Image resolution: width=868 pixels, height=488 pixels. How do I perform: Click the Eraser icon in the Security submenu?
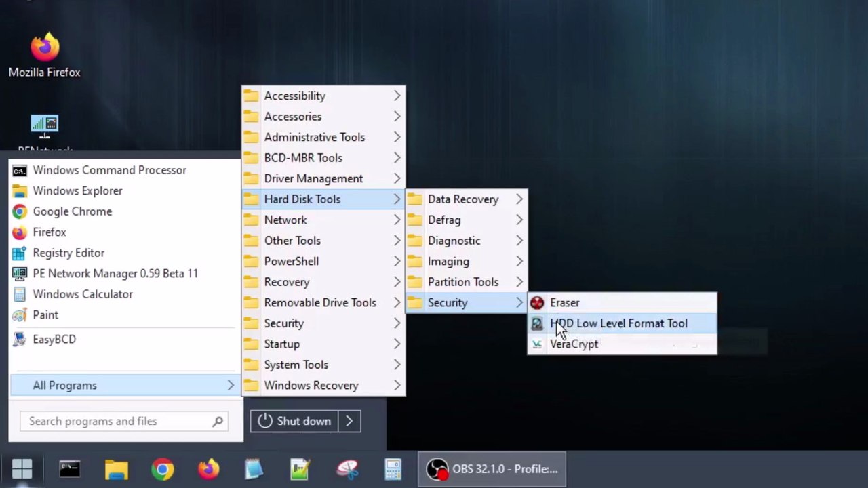pos(537,303)
